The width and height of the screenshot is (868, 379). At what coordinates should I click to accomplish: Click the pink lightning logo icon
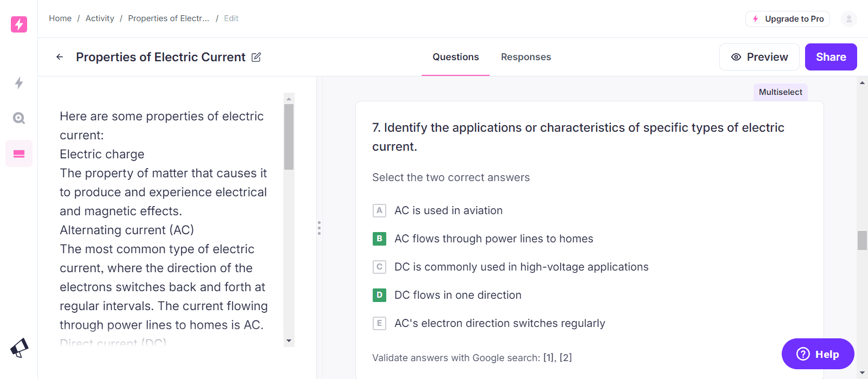click(19, 24)
